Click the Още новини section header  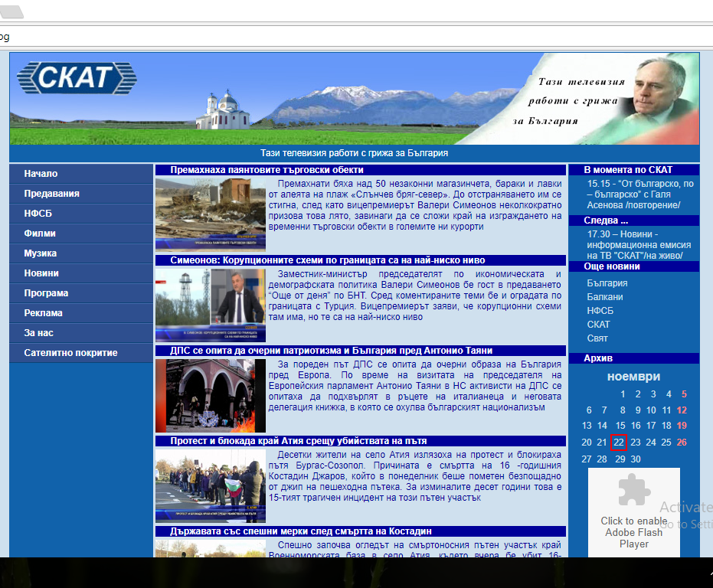point(633,266)
